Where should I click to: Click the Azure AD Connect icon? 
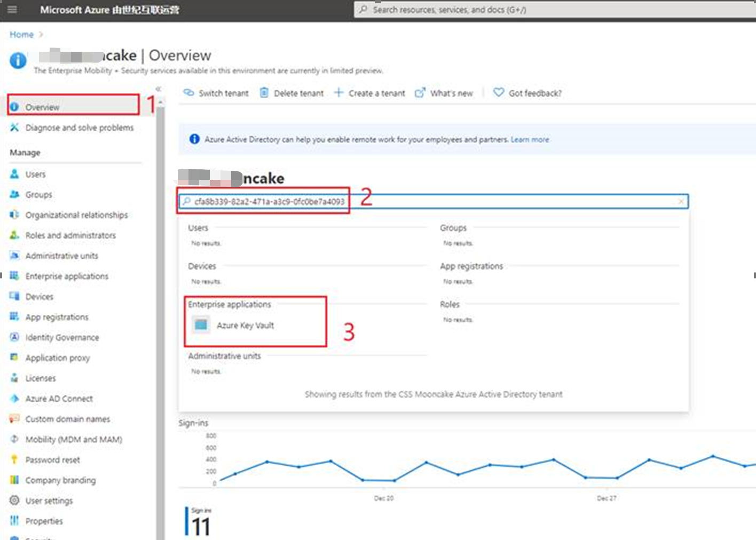pyautogui.click(x=14, y=399)
